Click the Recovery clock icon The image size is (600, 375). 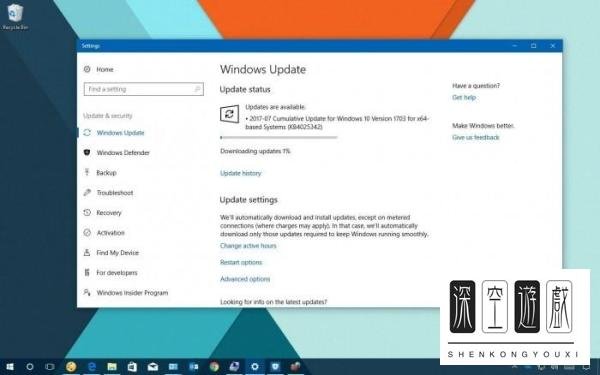87,212
